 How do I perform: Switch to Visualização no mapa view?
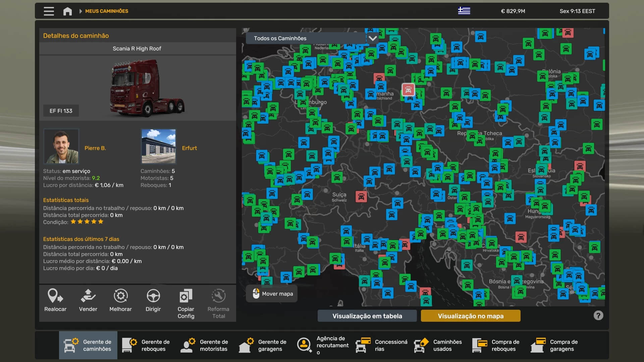[470, 316]
